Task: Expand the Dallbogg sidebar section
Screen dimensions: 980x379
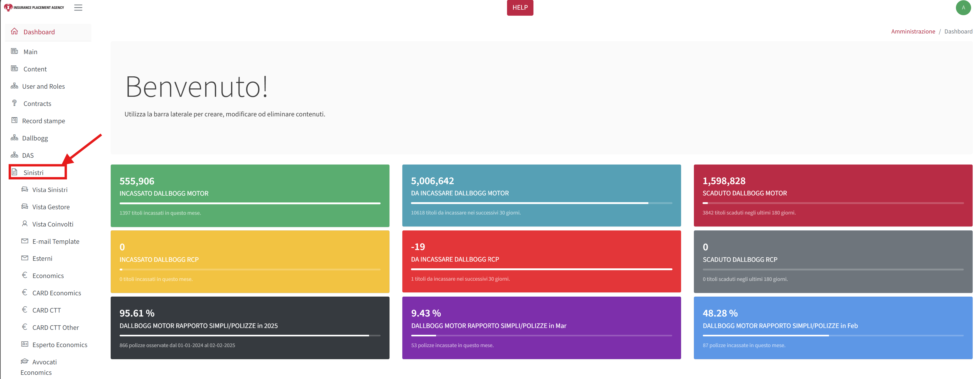Action: (x=35, y=138)
